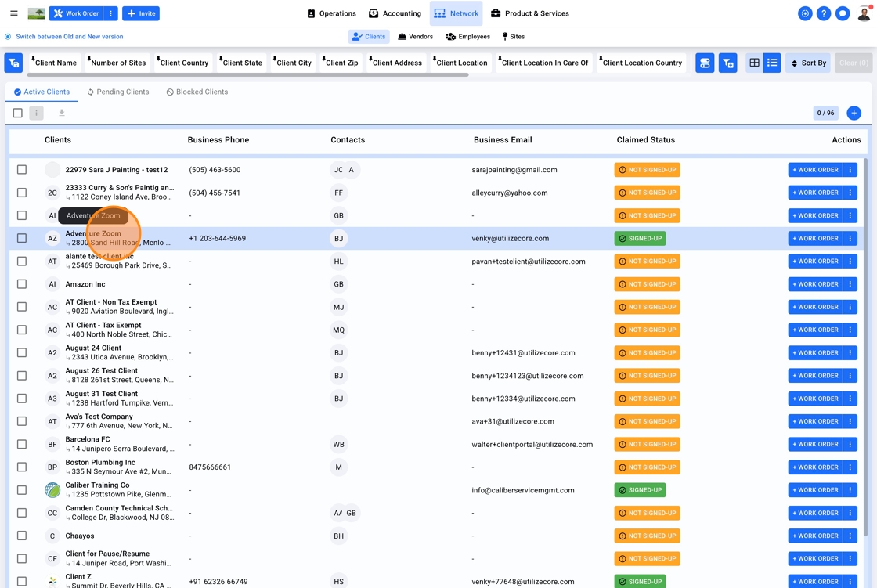
Task: Click the filter bar horizontal scrollbar
Action: coord(247,75)
